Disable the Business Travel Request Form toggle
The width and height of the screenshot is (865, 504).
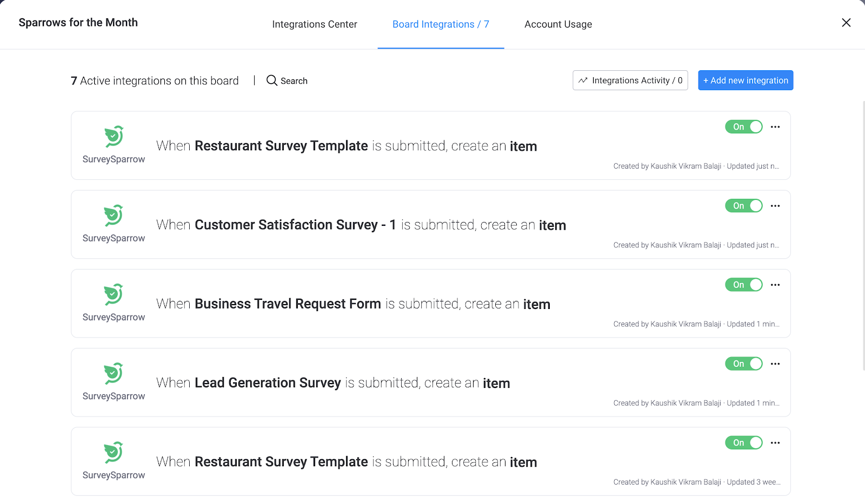click(744, 285)
